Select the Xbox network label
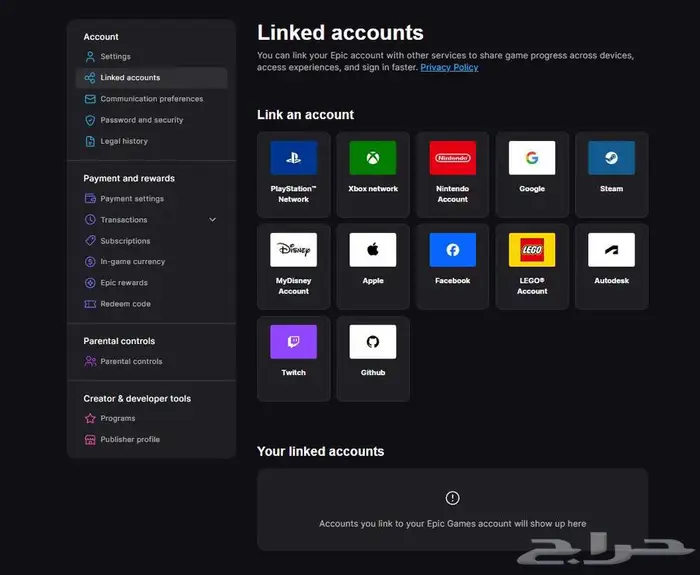This screenshot has height=575, width=700. click(373, 189)
